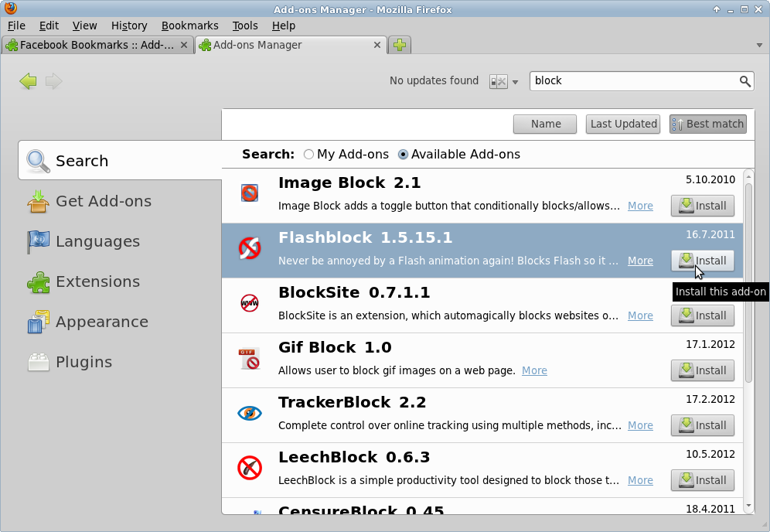
Task: Click the scrollbar down arrow
Action: 748,506
